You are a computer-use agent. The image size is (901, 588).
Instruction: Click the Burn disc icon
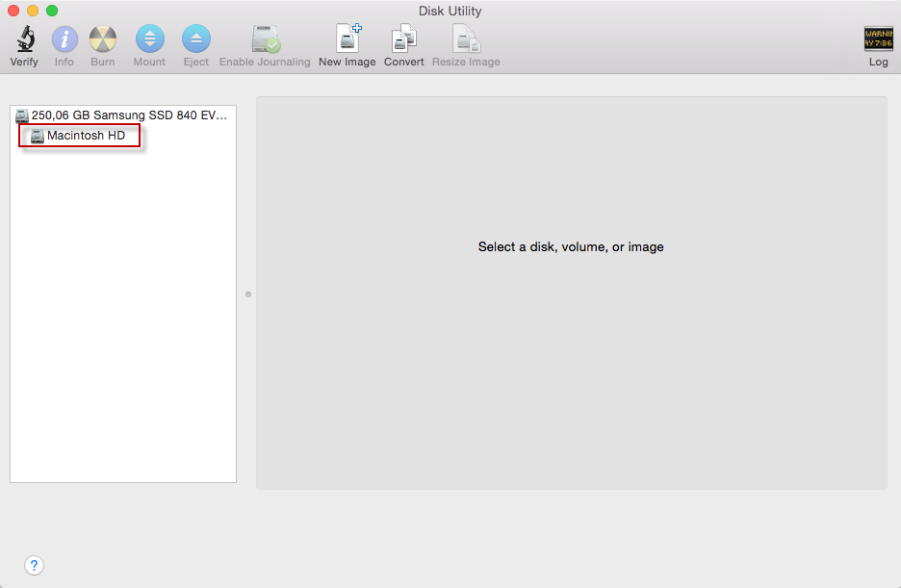pos(103,39)
